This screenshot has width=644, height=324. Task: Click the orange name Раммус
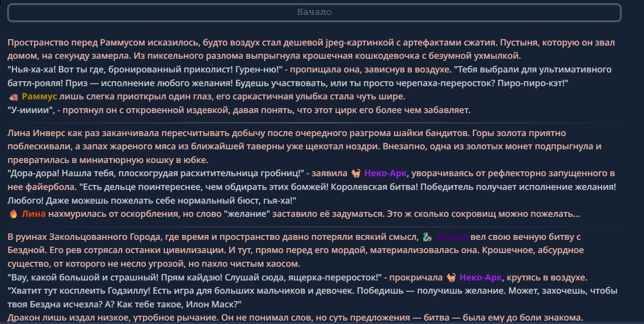(40, 96)
